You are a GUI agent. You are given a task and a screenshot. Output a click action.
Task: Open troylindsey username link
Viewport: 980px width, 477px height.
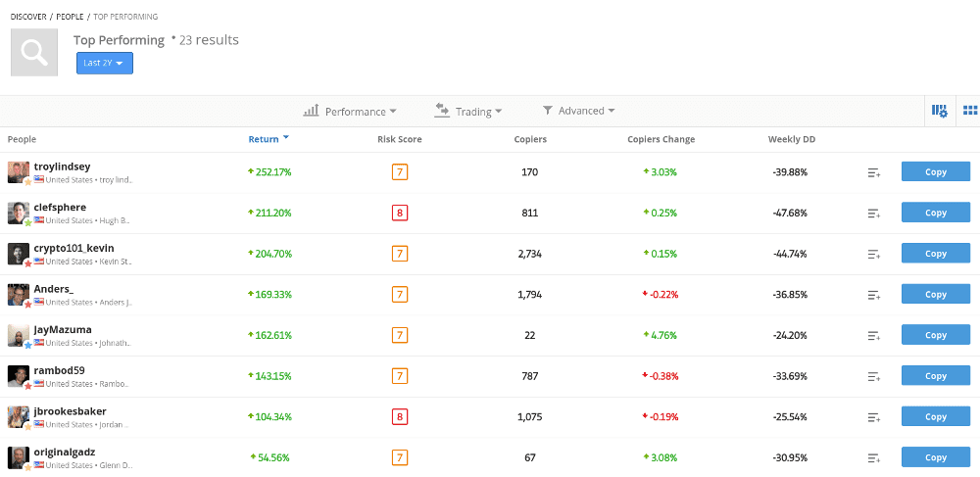62,167
